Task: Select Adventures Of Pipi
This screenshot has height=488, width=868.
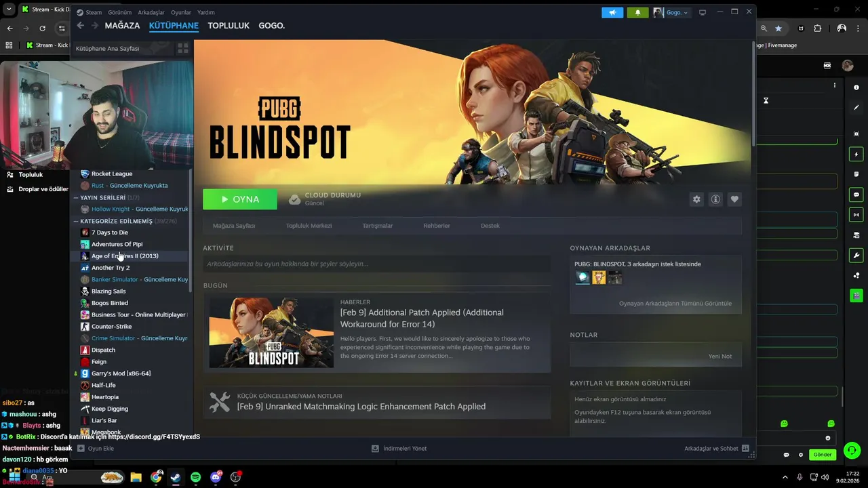Action: [x=117, y=244]
